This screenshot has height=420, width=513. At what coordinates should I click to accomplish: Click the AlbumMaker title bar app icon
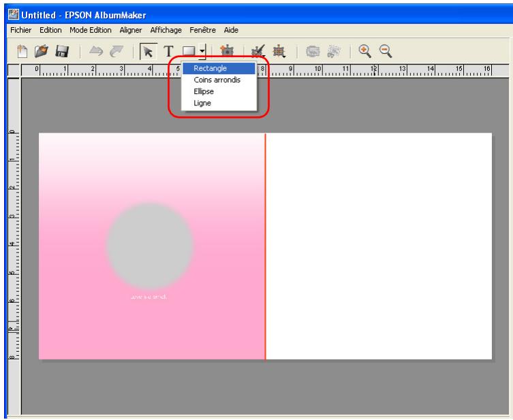tap(14, 15)
